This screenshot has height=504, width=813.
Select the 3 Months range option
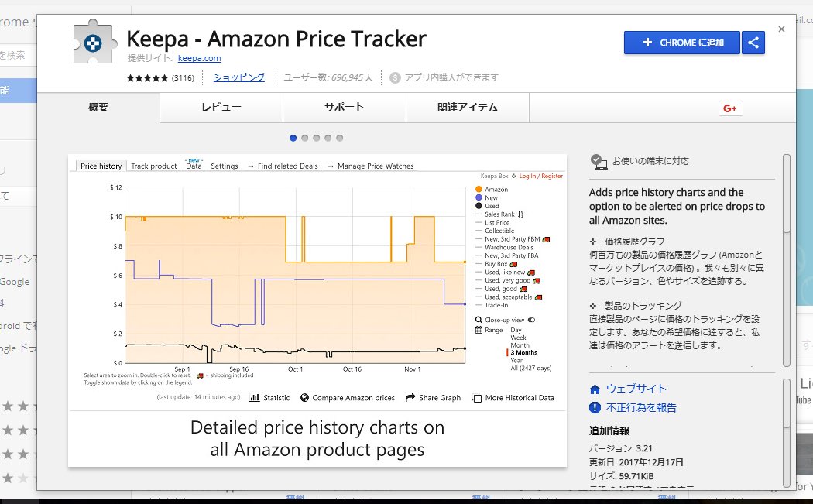tap(523, 352)
